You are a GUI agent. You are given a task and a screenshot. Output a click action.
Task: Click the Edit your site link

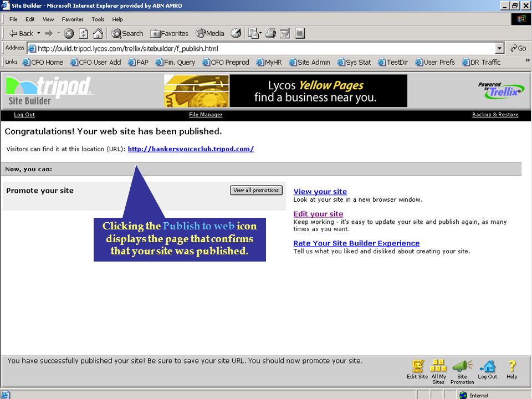tap(318, 214)
